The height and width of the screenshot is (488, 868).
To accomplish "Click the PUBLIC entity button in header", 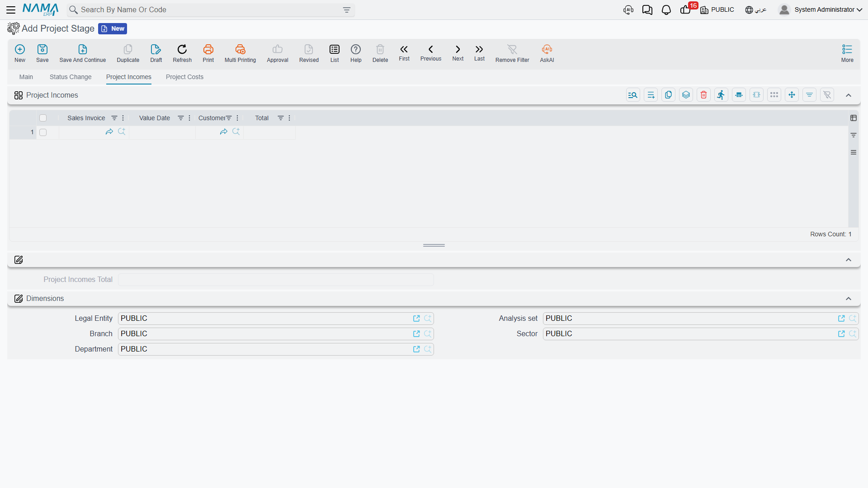I will [717, 10].
